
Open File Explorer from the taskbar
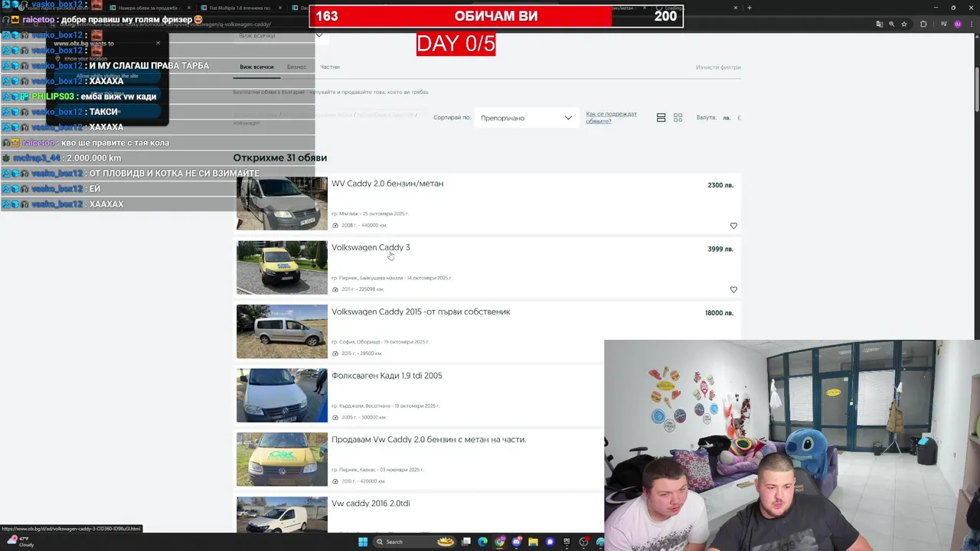pyautogui.click(x=534, y=542)
